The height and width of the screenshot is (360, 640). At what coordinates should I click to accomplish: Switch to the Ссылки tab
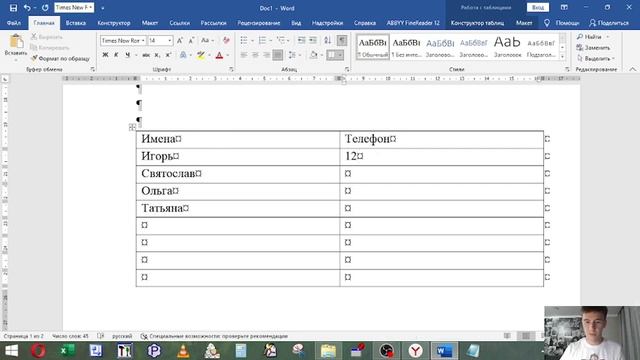[x=180, y=23]
